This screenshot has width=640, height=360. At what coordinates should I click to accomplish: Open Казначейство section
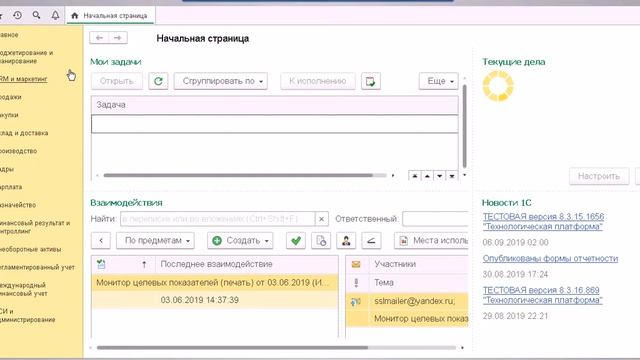point(18,205)
